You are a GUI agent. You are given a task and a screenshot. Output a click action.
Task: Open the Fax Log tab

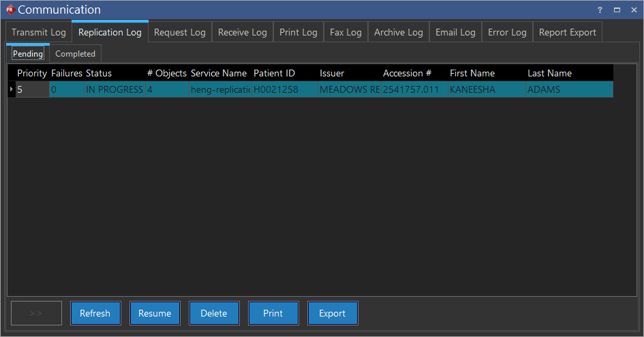point(346,32)
